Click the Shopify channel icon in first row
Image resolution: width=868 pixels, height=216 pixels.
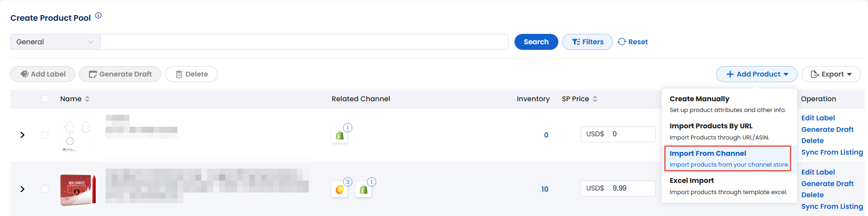[x=340, y=136]
